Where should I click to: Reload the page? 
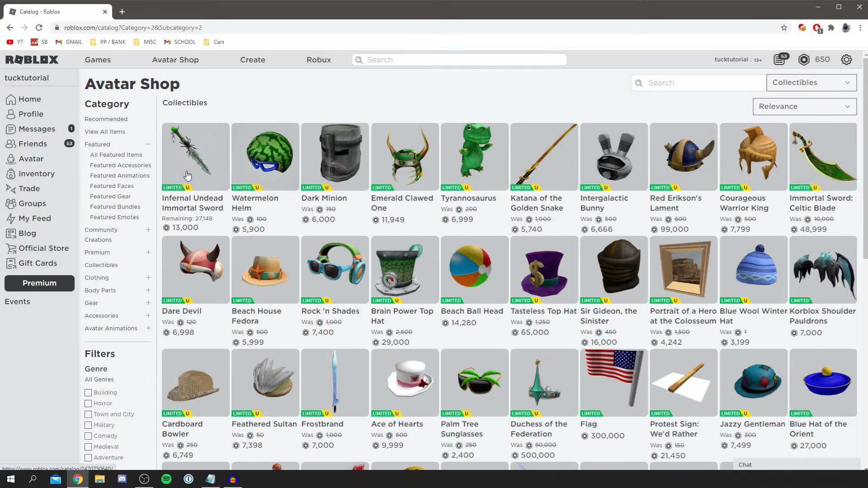[39, 28]
